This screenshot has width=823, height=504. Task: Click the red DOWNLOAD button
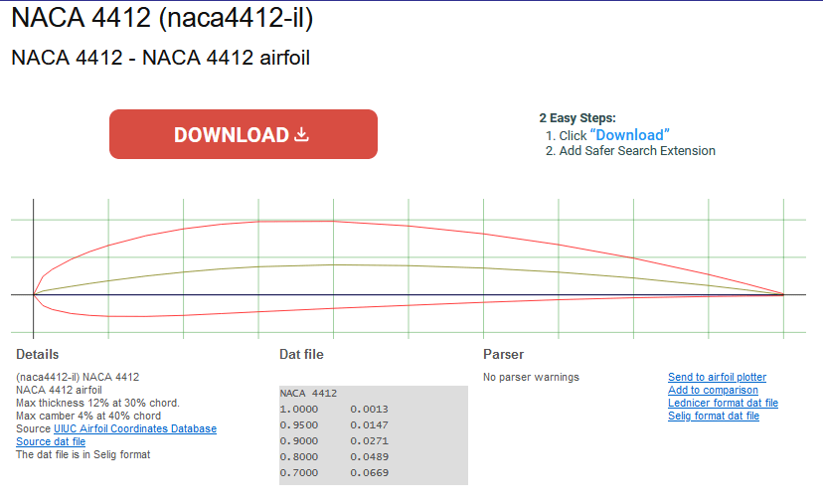pyautogui.click(x=243, y=134)
